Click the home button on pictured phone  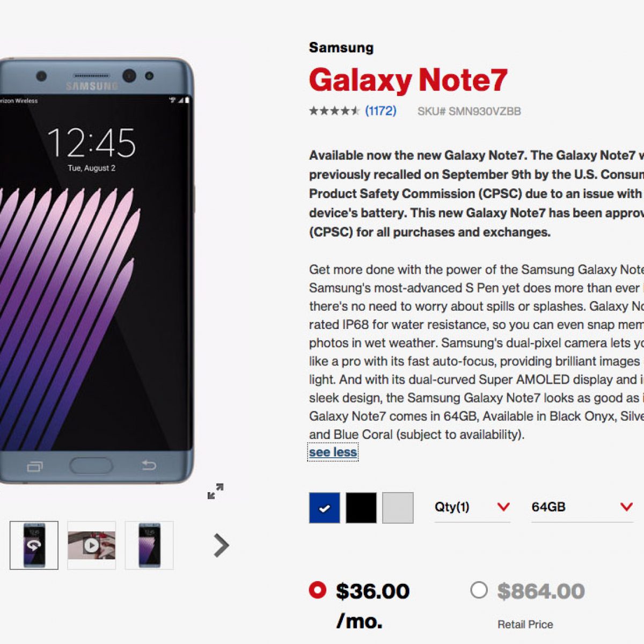point(91,465)
